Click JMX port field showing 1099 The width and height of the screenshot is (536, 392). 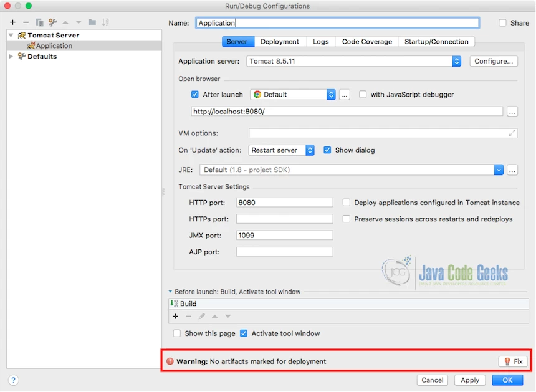click(284, 235)
